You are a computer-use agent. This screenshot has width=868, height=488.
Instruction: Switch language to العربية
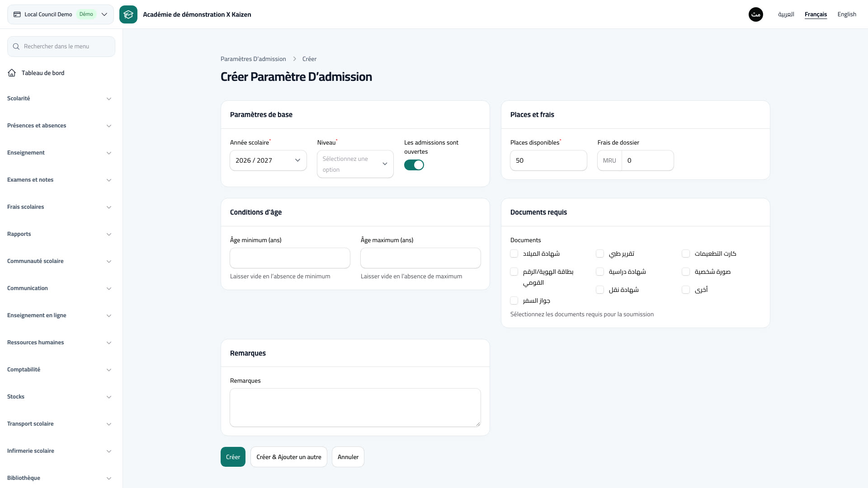coord(786,14)
